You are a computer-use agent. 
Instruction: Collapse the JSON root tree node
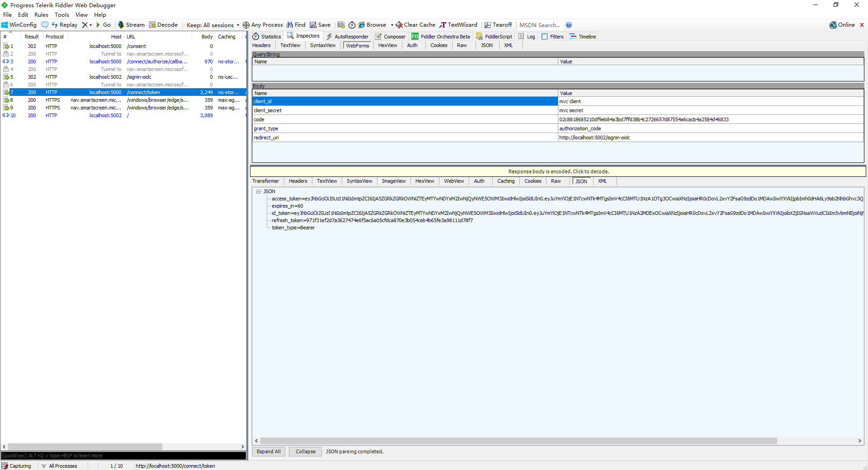(x=258, y=191)
